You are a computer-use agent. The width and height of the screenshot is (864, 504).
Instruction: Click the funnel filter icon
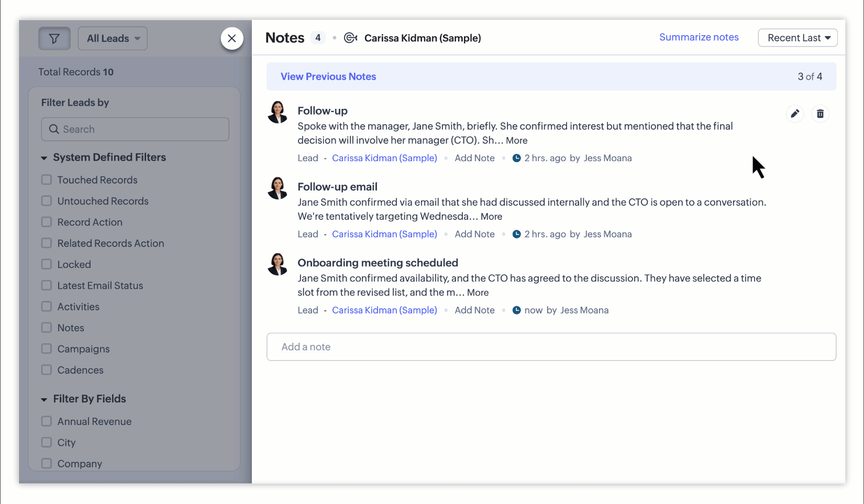pos(54,39)
